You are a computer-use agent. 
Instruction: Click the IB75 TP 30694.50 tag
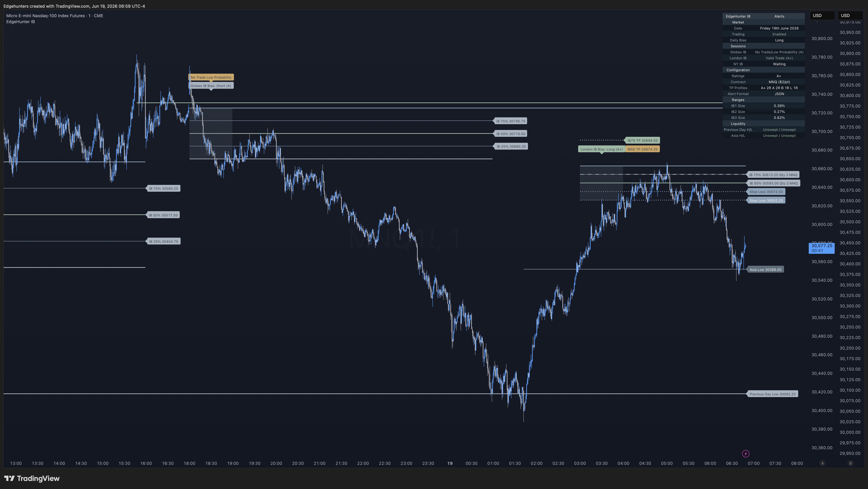tap(642, 140)
